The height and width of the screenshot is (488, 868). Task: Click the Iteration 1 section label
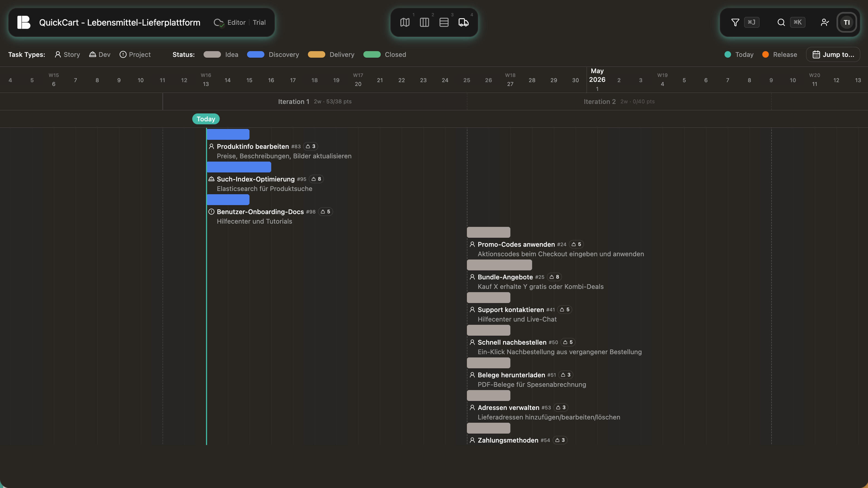(x=294, y=101)
